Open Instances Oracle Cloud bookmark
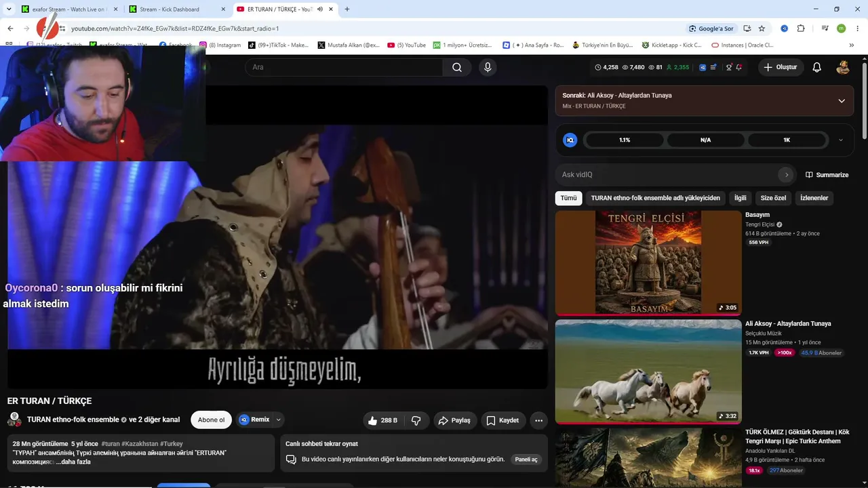 click(743, 45)
